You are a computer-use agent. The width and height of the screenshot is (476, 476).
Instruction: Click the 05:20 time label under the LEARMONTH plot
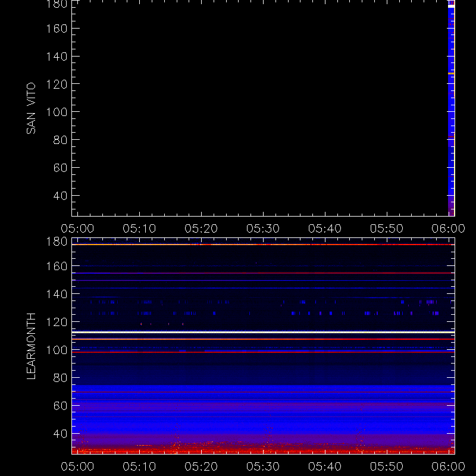[201, 466]
